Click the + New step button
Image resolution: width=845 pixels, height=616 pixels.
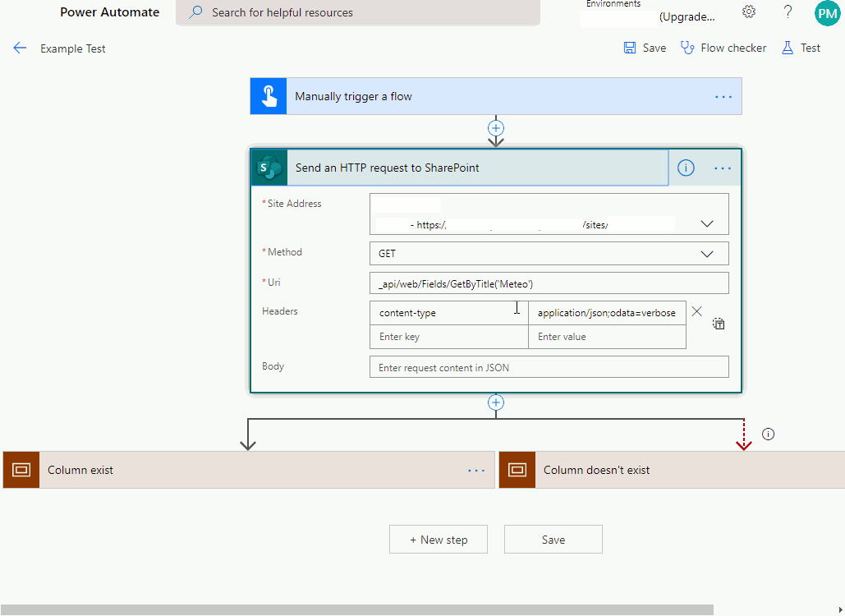439,540
